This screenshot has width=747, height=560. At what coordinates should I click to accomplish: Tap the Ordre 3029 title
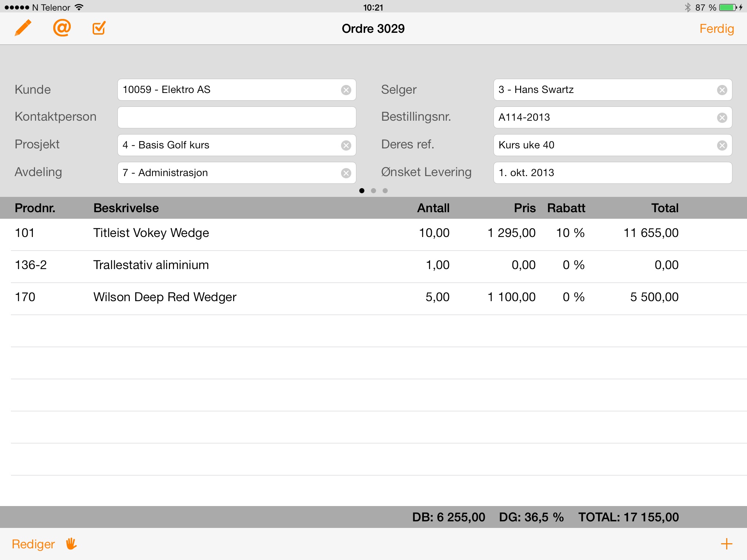click(373, 28)
